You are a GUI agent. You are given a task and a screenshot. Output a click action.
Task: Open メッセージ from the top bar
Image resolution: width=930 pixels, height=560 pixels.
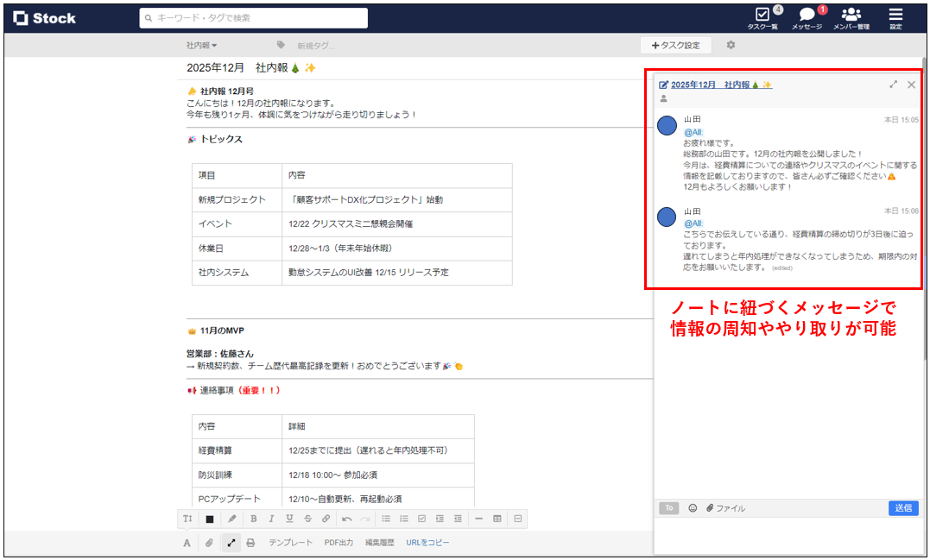(807, 17)
